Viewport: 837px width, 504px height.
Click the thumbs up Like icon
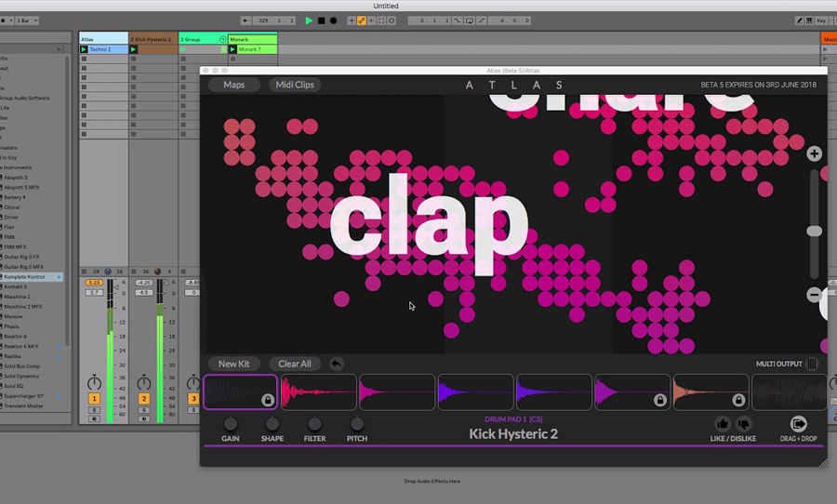(722, 424)
